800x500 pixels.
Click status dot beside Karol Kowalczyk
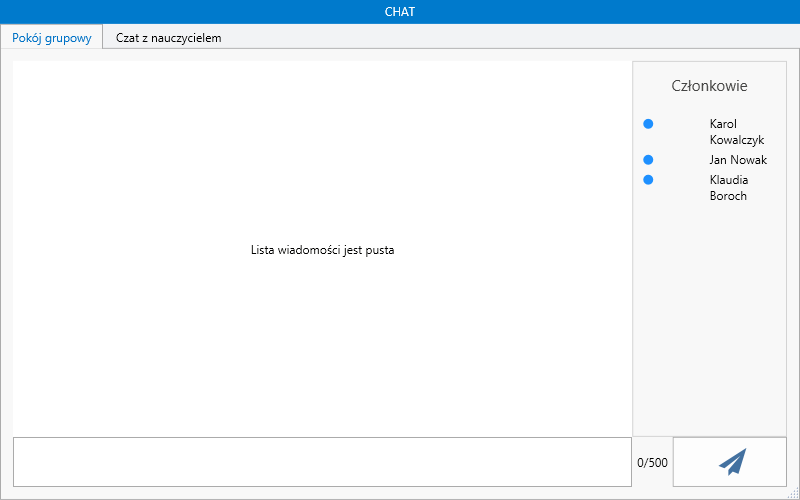(648, 124)
